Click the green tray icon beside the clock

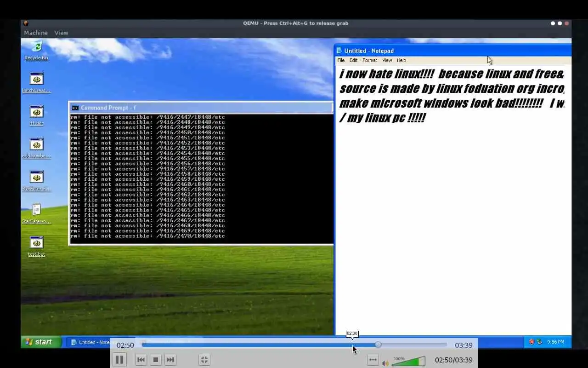tap(539, 342)
